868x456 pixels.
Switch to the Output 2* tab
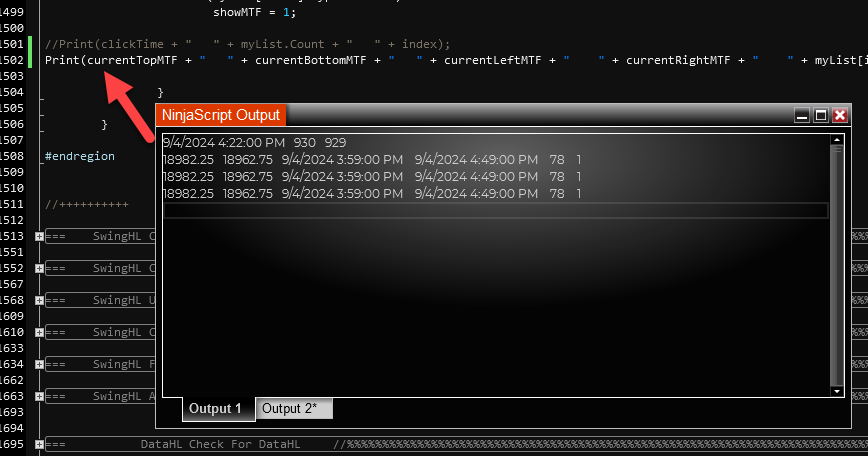[x=294, y=408]
